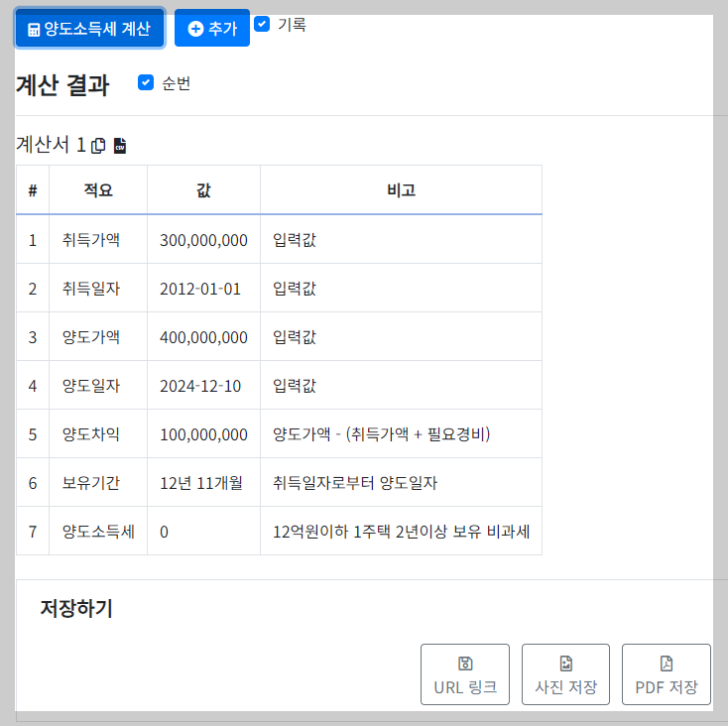Select the 300,000,000 value cell
This screenshot has height=726, width=728.
[203, 240]
